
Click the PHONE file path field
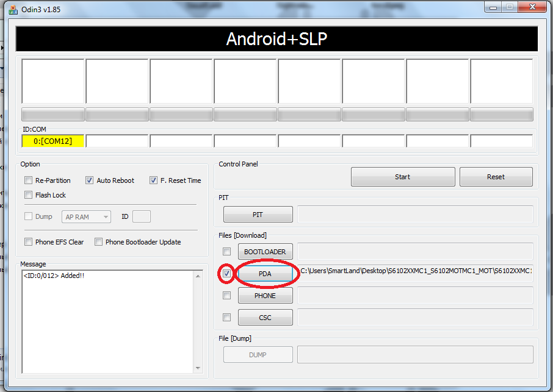[415, 295]
